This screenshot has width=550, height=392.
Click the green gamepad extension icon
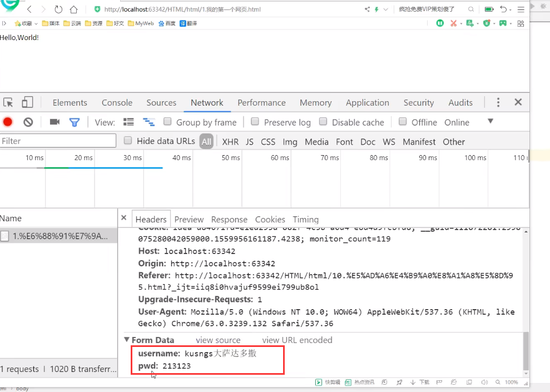pos(503,23)
